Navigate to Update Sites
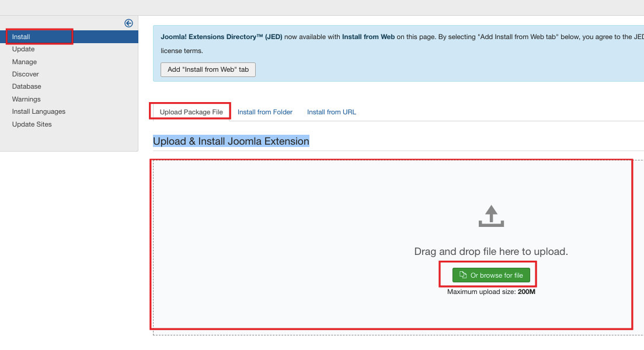Viewport: 644px width, 350px height. [x=32, y=124]
